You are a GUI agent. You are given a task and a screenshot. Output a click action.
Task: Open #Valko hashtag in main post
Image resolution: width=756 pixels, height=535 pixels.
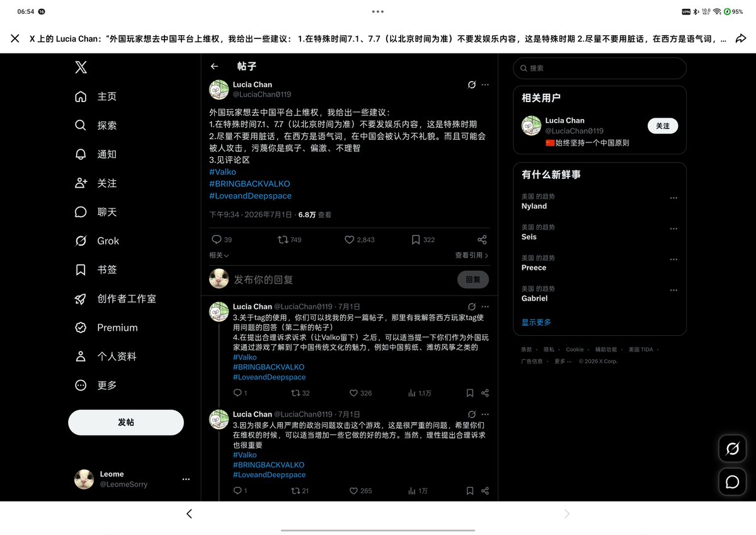click(x=222, y=172)
